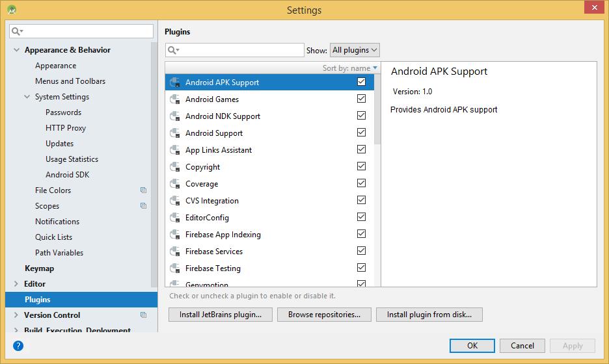Click the Cancel button
This screenshot has width=609, height=364.
click(x=522, y=346)
